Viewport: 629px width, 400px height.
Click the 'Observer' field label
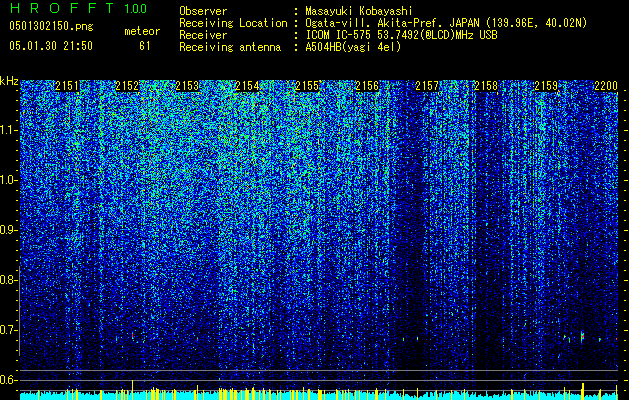[x=203, y=11]
